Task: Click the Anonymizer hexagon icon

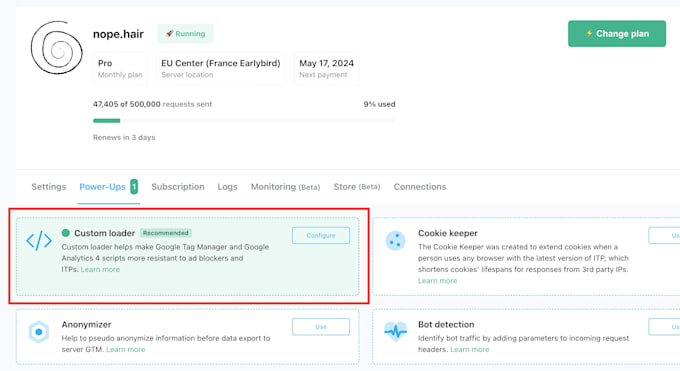Action: 39,332
